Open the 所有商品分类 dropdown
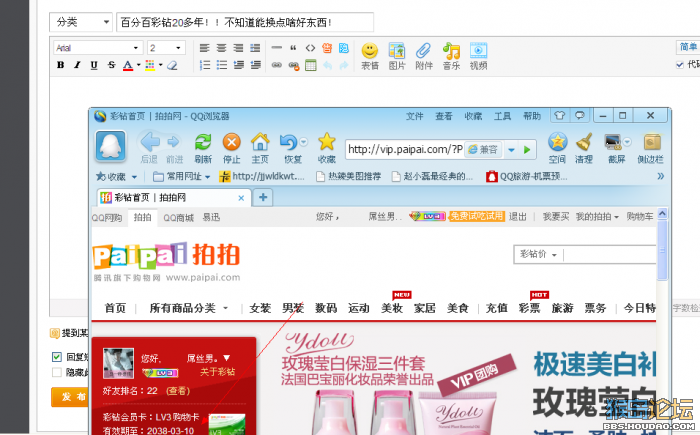The width and height of the screenshot is (700, 435). [x=188, y=308]
